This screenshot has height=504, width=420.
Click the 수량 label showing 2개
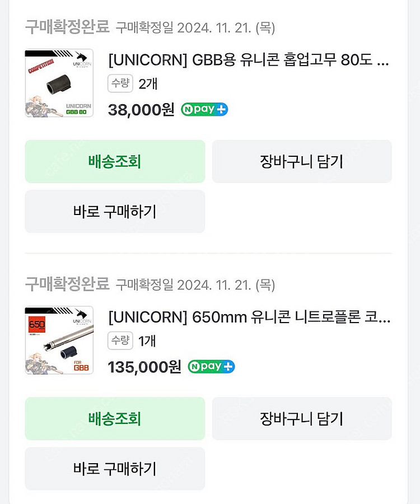click(119, 84)
